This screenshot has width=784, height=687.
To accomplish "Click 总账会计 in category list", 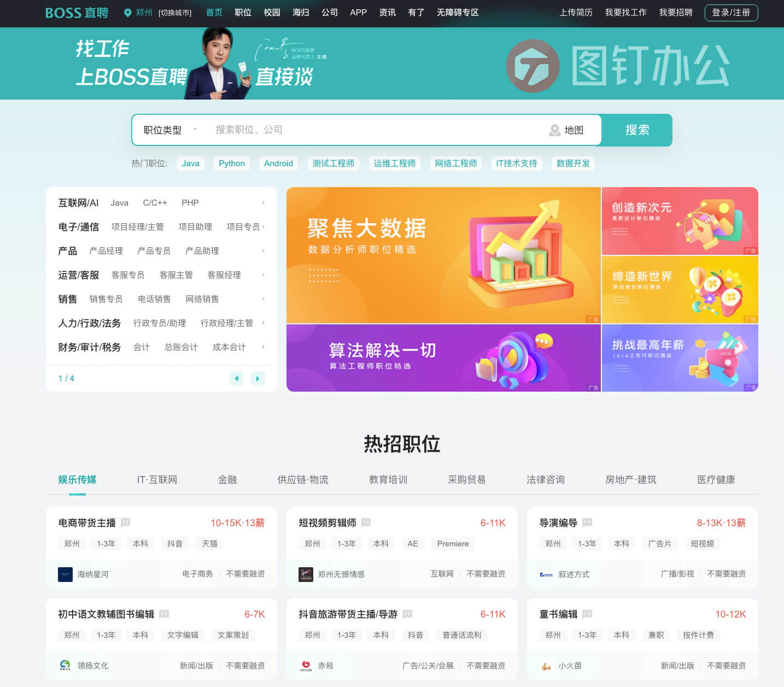I will pyautogui.click(x=181, y=347).
